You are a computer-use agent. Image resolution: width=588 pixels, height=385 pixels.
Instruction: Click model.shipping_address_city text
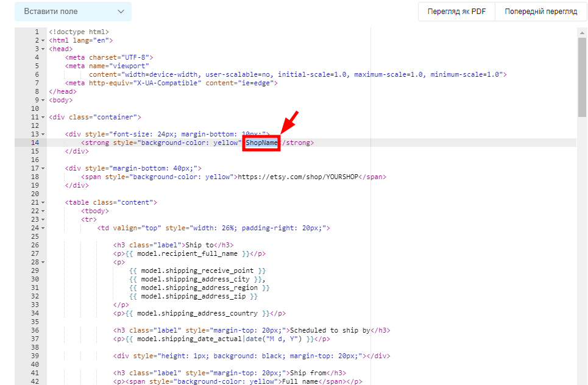click(196, 279)
